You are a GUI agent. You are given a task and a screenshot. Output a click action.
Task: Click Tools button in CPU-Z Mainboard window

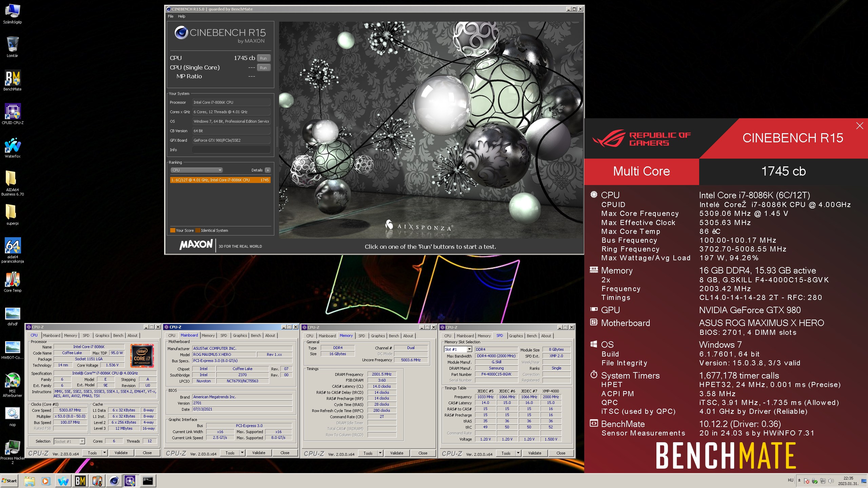tap(230, 453)
